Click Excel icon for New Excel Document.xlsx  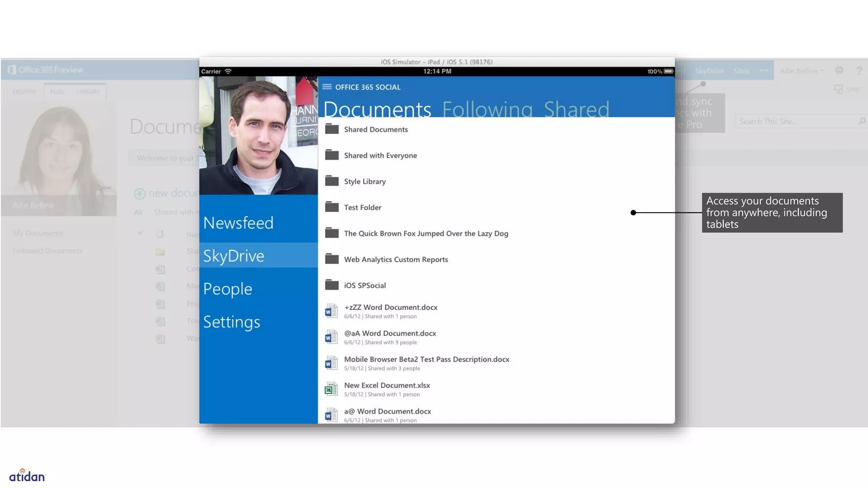[331, 389]
